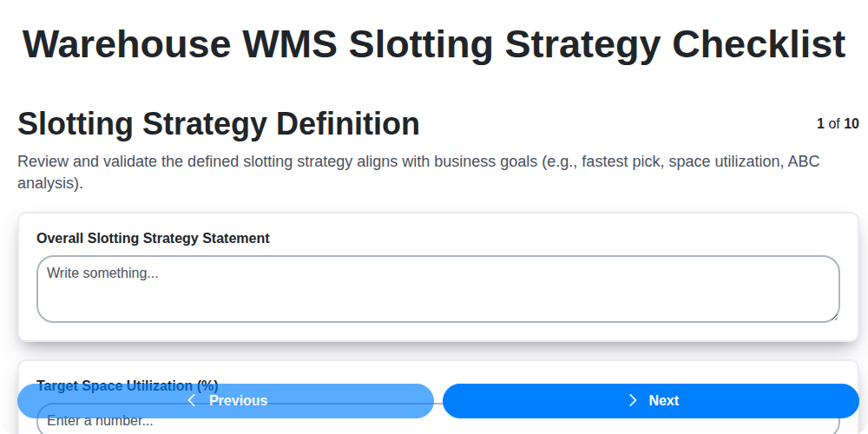Click the Warehouse WMS Slotting Strategy Checklist title
This screenshot has width=868, height=434.
[434, 43]
